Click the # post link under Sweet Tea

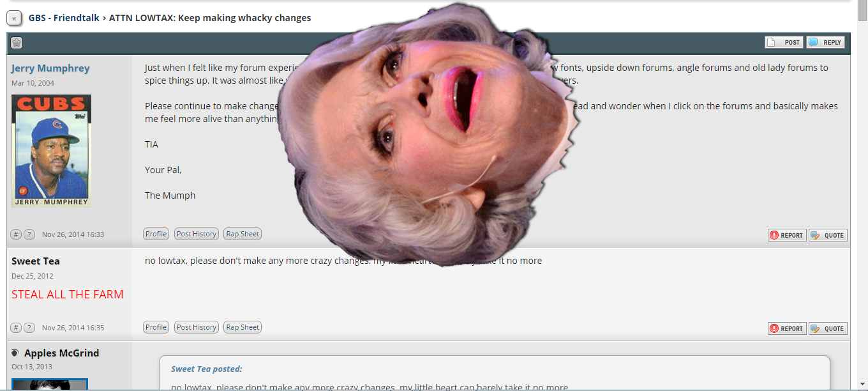pos(17,328)
